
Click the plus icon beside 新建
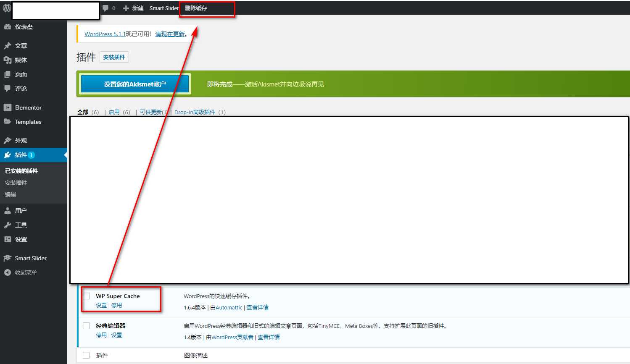coord(126,8)
